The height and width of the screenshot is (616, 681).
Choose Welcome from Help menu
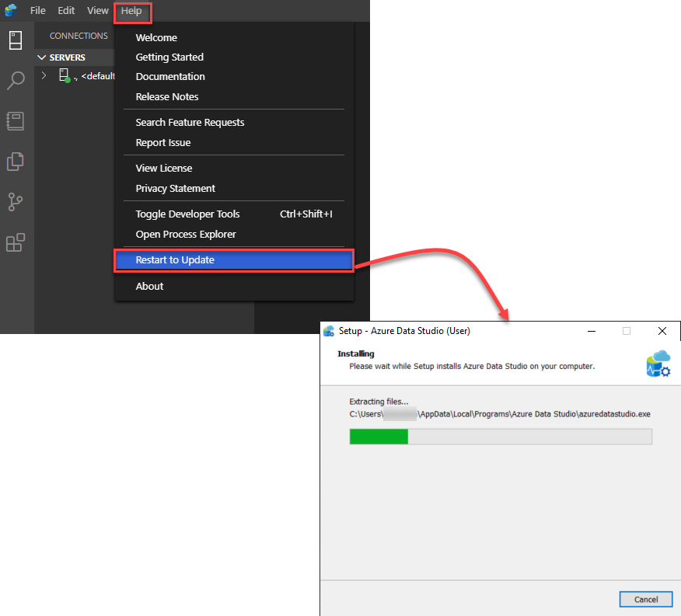click(234, 38)
